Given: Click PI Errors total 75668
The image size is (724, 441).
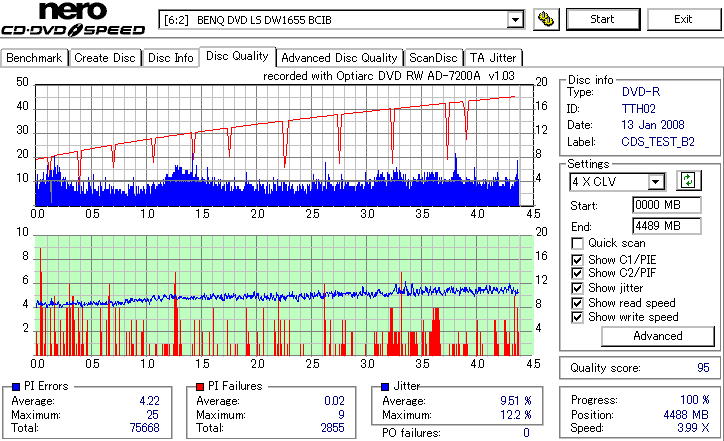Looking at the screenshot, I should [x=145, y=428].
